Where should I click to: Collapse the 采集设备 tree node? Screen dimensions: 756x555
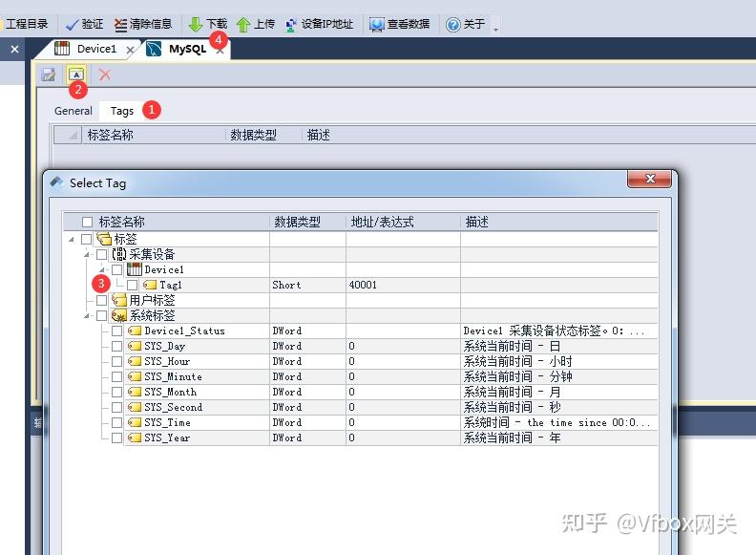point(87,254)
